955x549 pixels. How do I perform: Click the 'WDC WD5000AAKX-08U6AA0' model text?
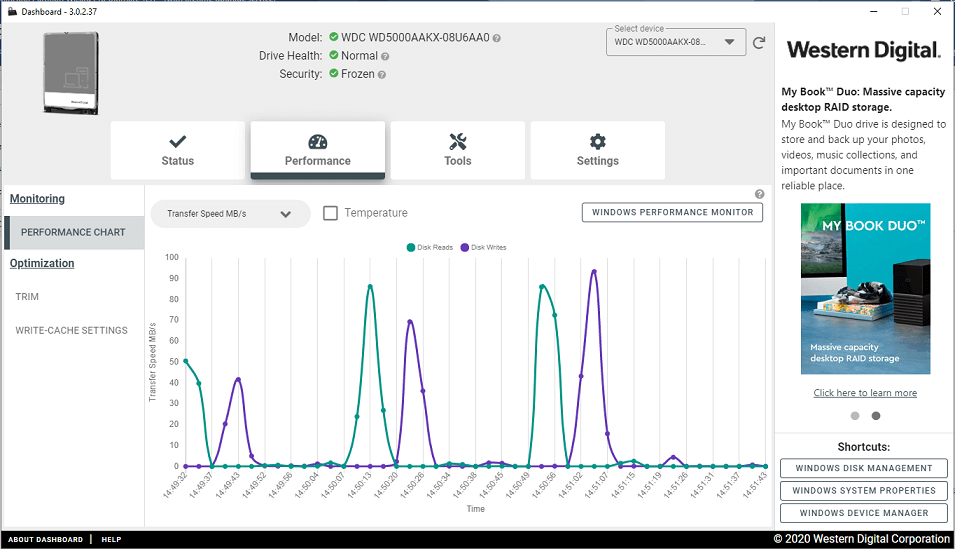(415, 37)
